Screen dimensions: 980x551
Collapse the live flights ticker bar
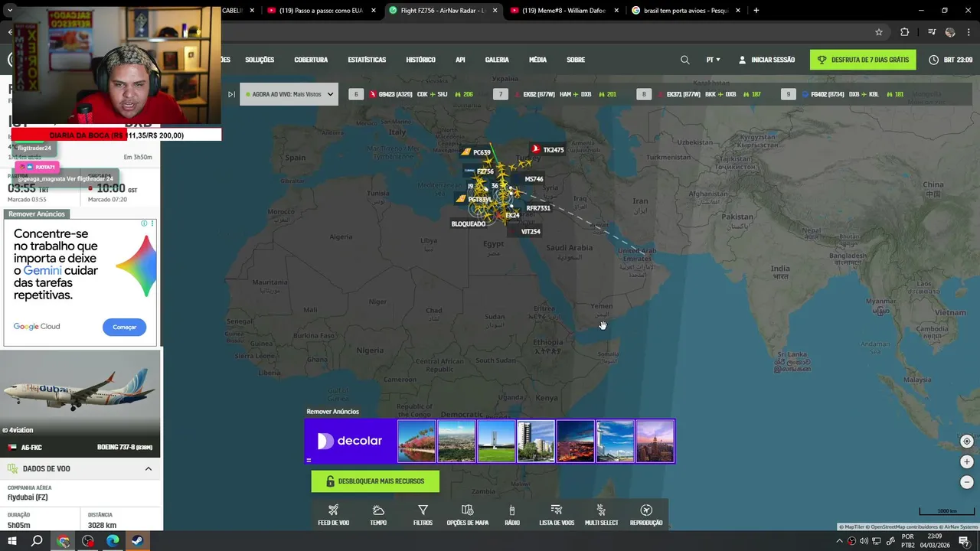(x=231, y=94)
